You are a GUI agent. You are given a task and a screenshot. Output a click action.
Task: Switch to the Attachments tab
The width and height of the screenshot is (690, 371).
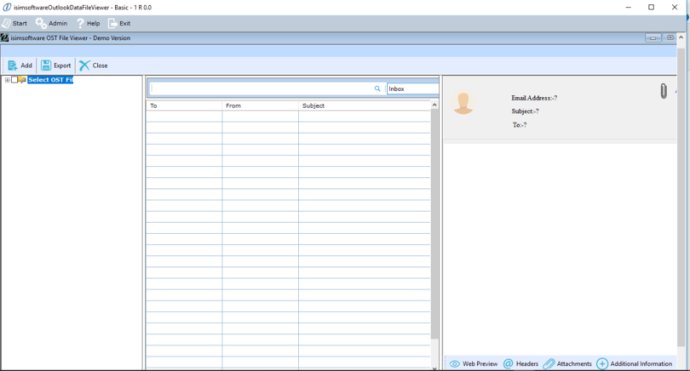tap(568, 364)
